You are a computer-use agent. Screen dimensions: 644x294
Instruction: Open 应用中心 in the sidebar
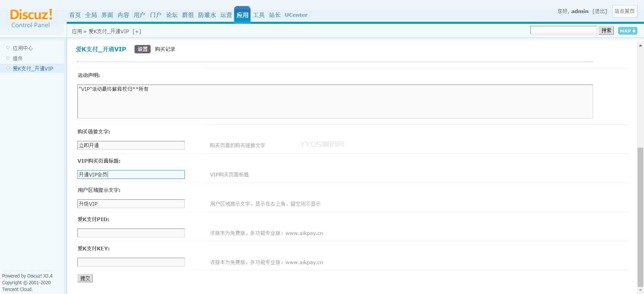click(x=23, y=48)
